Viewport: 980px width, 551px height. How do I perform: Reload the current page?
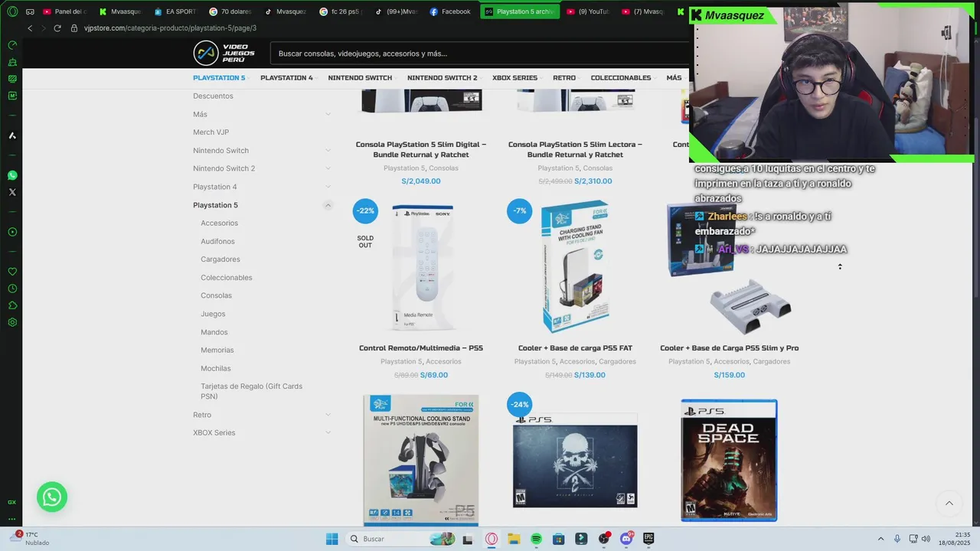[x=57, y=28]
